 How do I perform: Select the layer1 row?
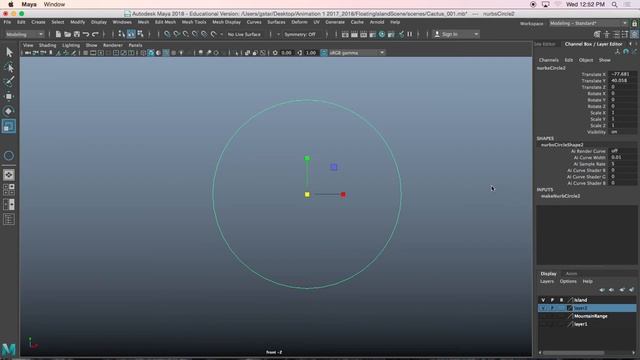point(587,324)
